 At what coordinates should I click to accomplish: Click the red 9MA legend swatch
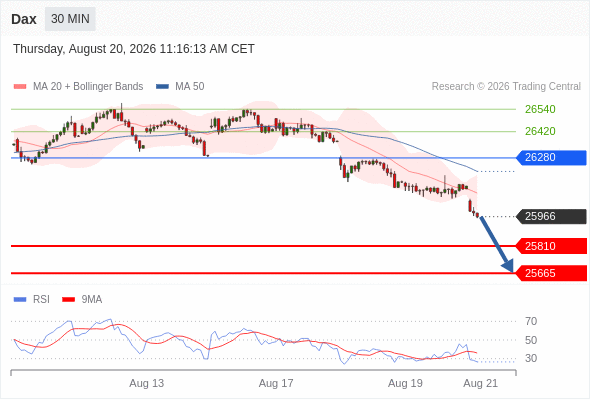[68, 300]
